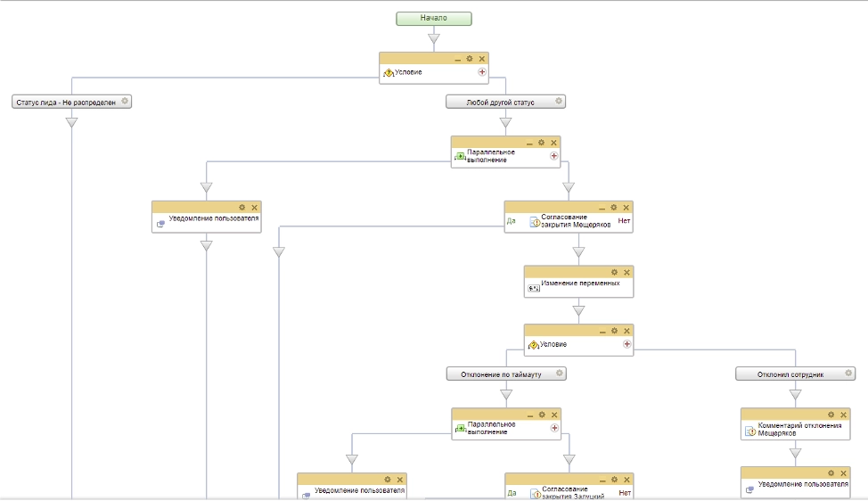Open gear of 'Отклонение по таймауту' branch
868x501 pixels.
[x=559, y=374]
